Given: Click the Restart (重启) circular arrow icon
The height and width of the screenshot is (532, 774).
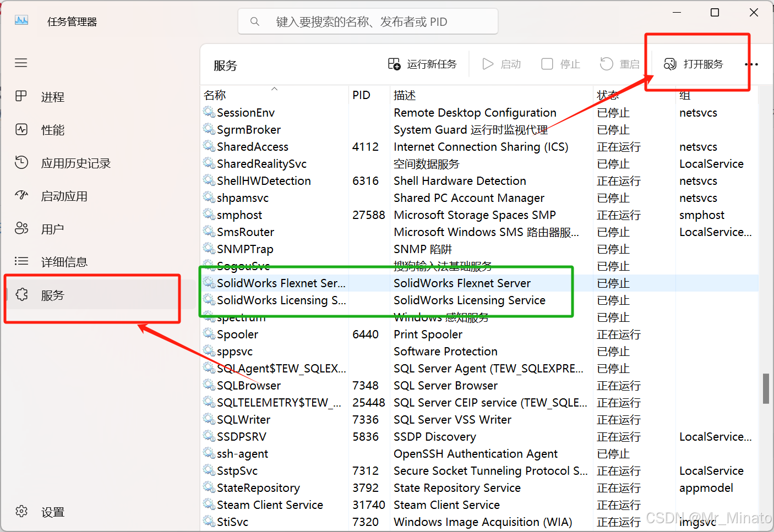Looking at the screenshot, I should [606, 64].
